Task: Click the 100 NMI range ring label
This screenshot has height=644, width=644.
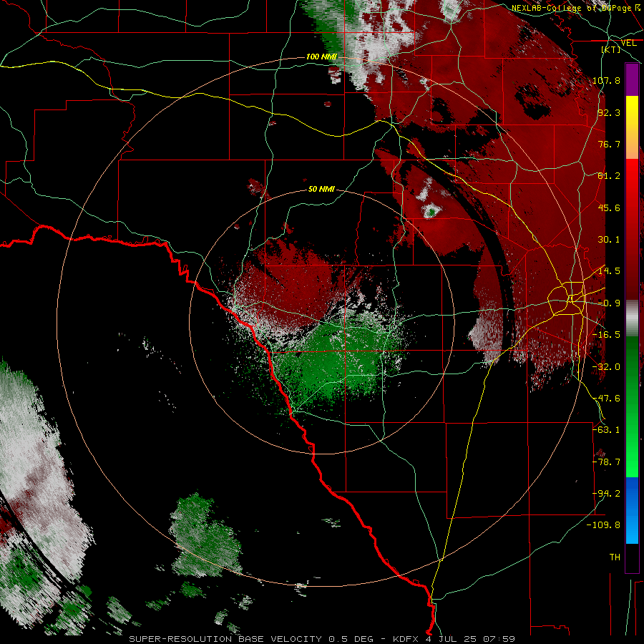Action: (321, 57)
